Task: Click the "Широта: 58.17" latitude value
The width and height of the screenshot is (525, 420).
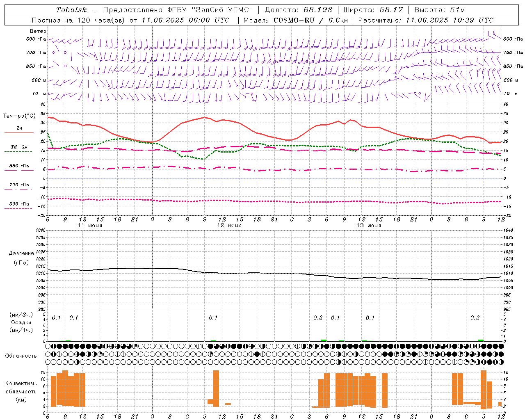Action: (373, 10)
